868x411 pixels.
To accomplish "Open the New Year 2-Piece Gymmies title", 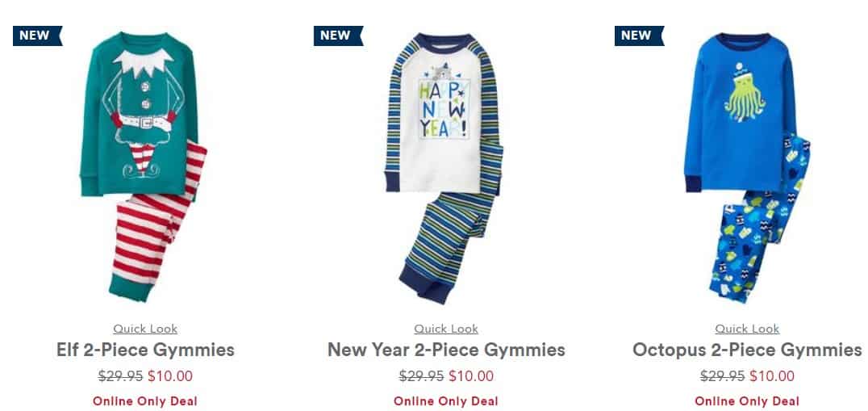I will coord(446,350).
